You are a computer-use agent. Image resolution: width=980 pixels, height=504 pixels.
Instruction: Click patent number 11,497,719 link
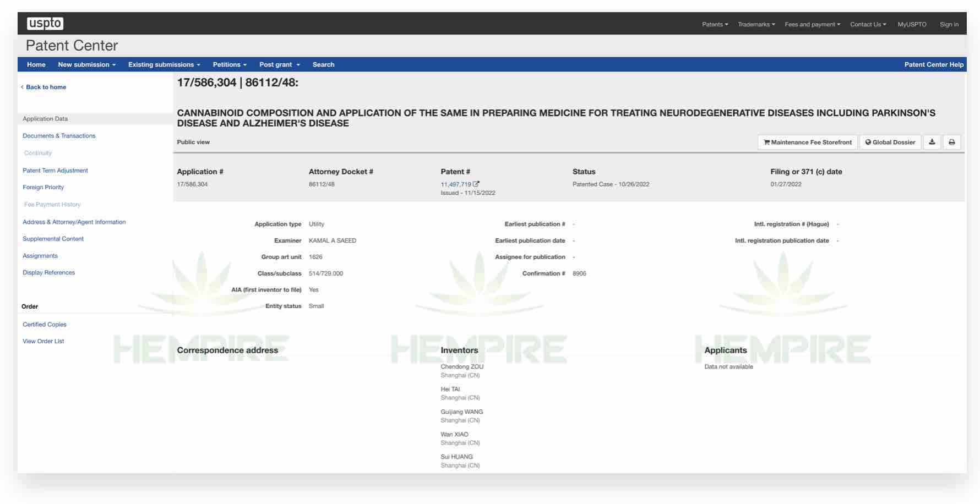point(456,184)
